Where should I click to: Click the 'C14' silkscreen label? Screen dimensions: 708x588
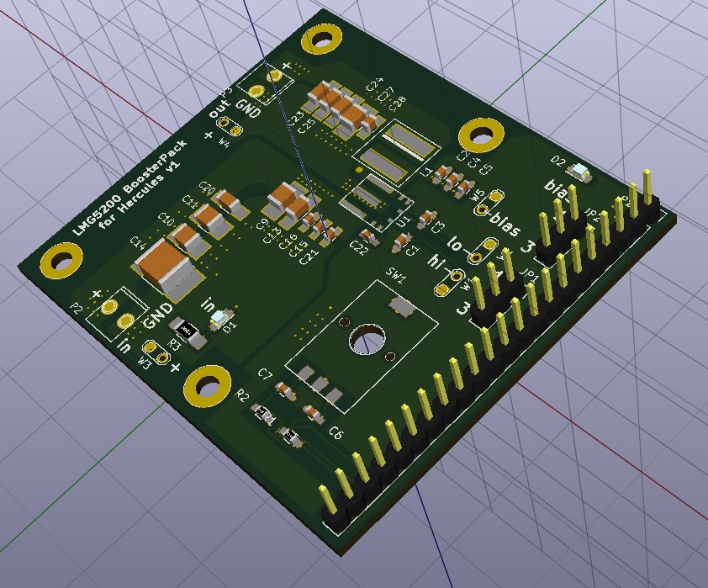tap(138, 244)
